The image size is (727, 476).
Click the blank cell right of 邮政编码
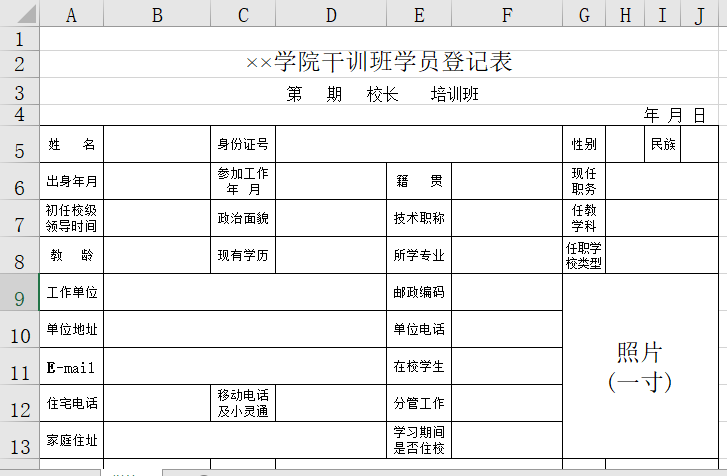coord(507,292)
